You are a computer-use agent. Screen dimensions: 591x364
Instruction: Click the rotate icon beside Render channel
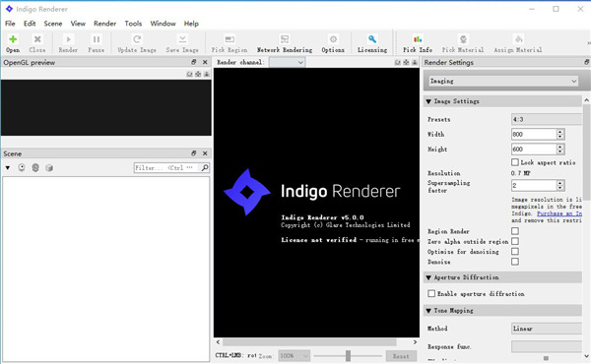point(398,63)
